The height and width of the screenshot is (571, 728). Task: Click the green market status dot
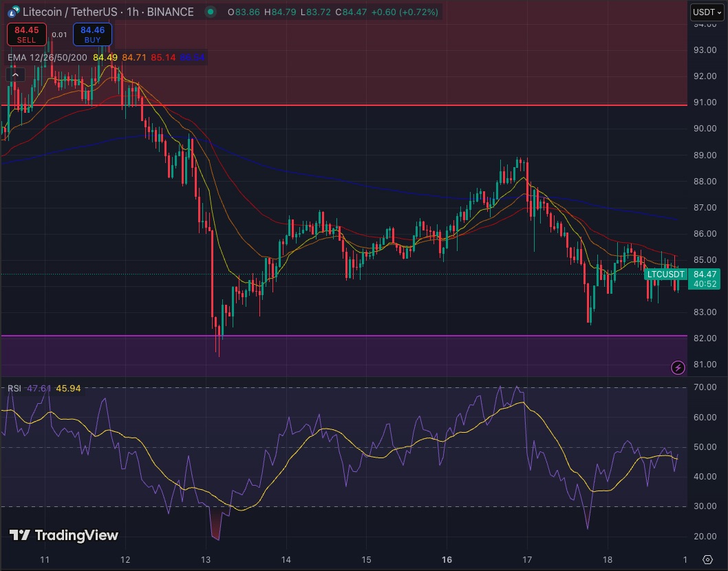coord(211,12)
